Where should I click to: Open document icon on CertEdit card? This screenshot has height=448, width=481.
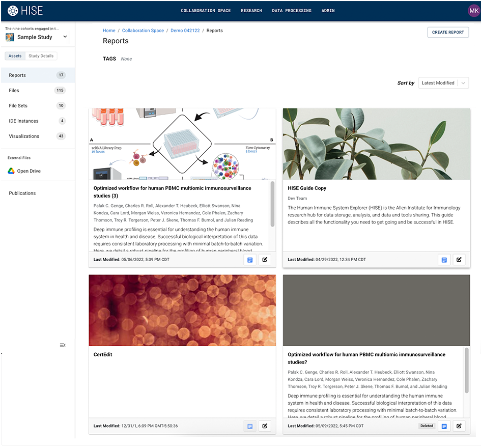coord(250,426)
